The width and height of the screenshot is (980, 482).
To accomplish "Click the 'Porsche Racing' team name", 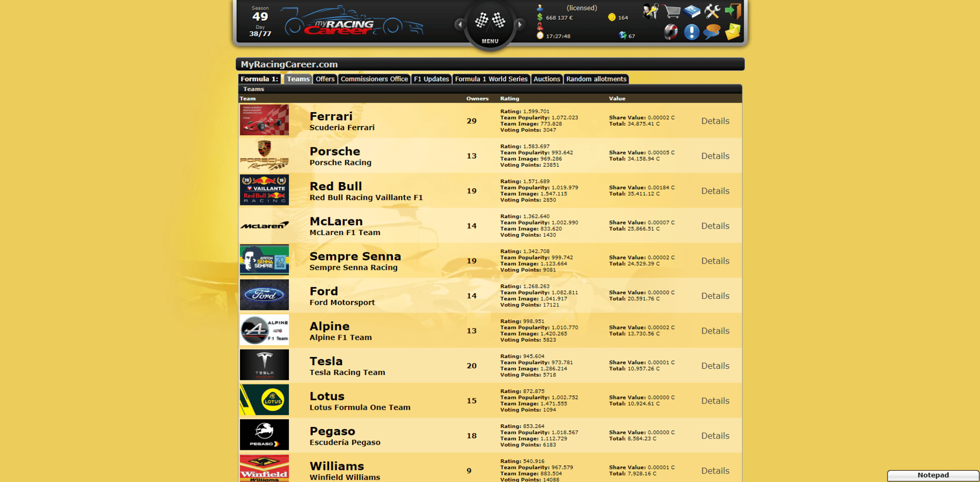I will (x=340, y=163).
